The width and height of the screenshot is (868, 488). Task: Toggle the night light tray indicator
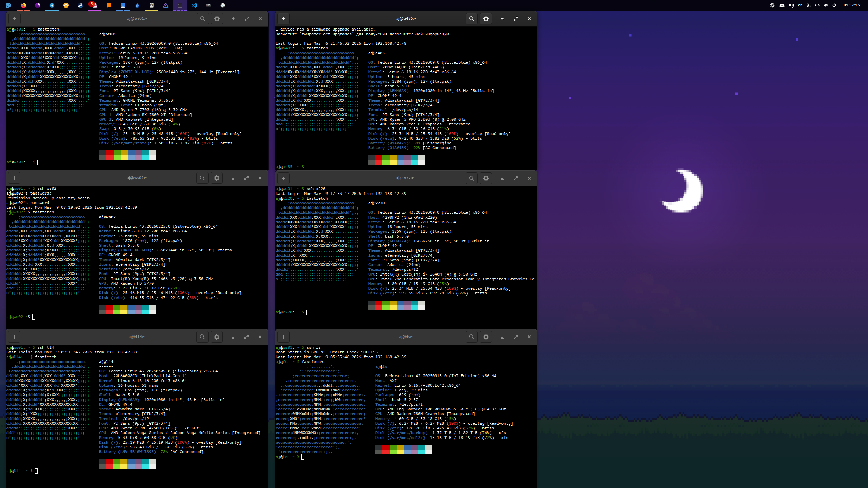809,5
